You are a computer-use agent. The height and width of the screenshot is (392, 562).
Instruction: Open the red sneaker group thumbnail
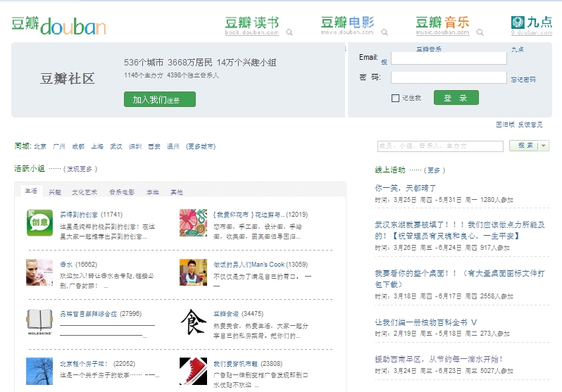click(x=193, y=371)
